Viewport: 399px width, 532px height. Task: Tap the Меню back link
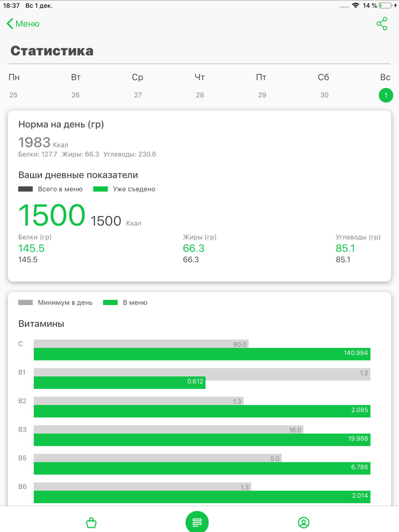coord(27,24)
